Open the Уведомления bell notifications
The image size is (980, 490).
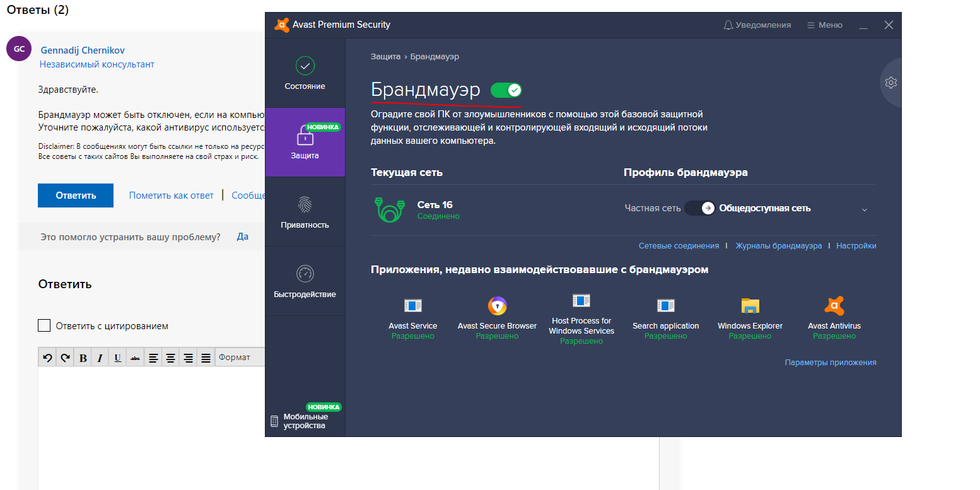(x=757, y=25)
